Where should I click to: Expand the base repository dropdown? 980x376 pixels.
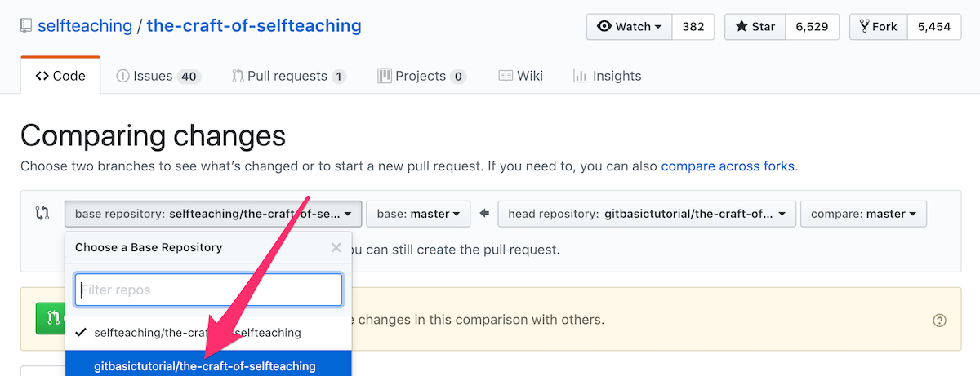pyautogui.click(x=213, y=214)
